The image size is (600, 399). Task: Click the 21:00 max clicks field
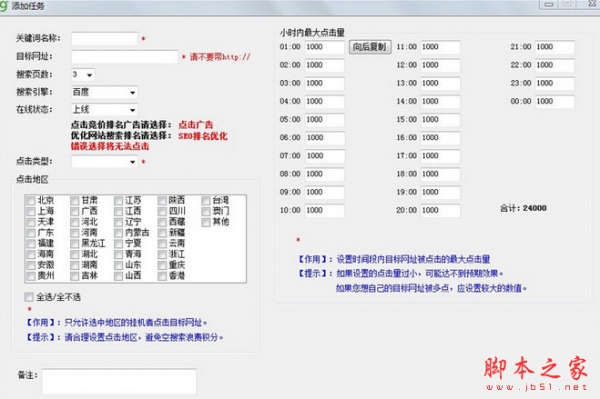555,47
